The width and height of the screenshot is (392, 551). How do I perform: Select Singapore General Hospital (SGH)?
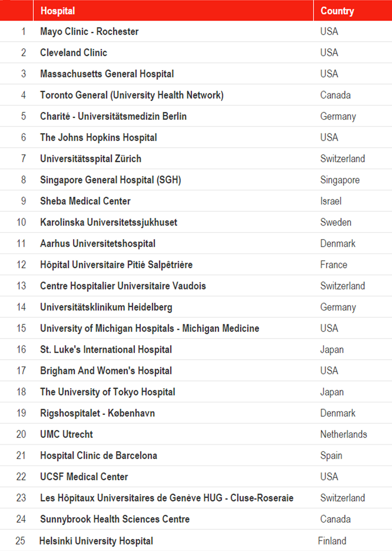111,180
